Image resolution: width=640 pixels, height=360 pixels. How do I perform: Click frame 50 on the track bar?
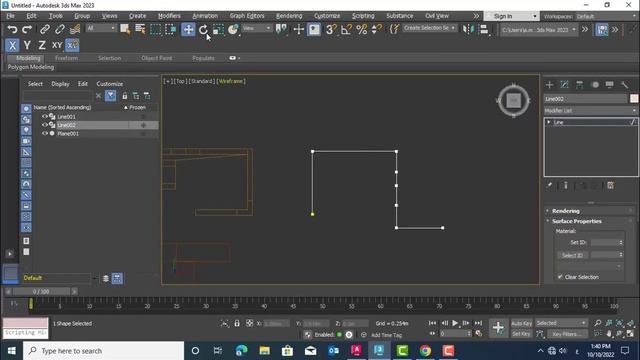[x=322, y=304]
